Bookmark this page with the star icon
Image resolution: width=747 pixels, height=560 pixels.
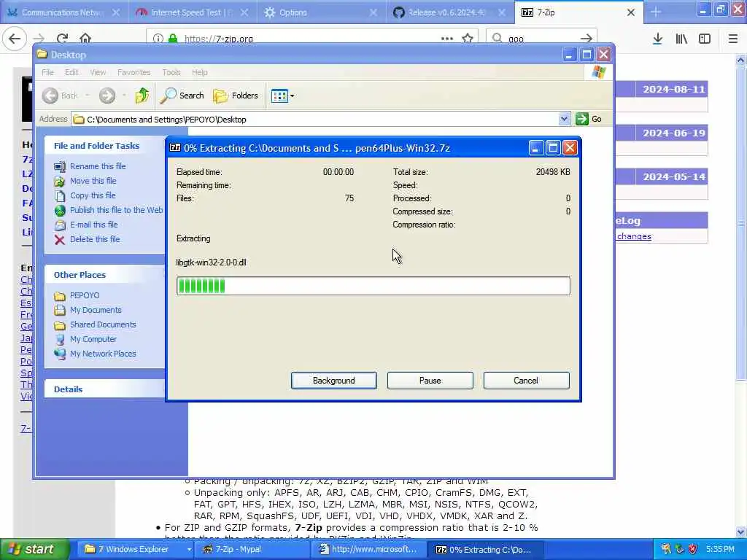pyautogui.click(x=468, y=39)
